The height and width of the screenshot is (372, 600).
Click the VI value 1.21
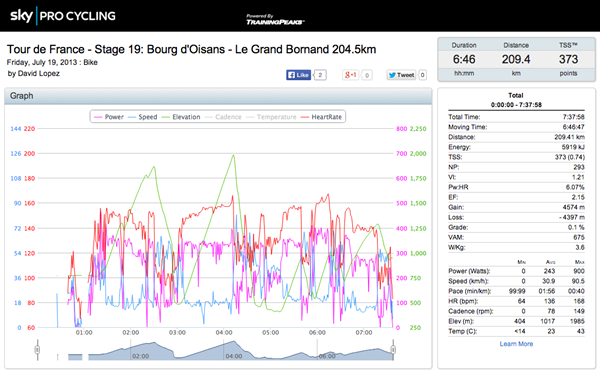578,177
